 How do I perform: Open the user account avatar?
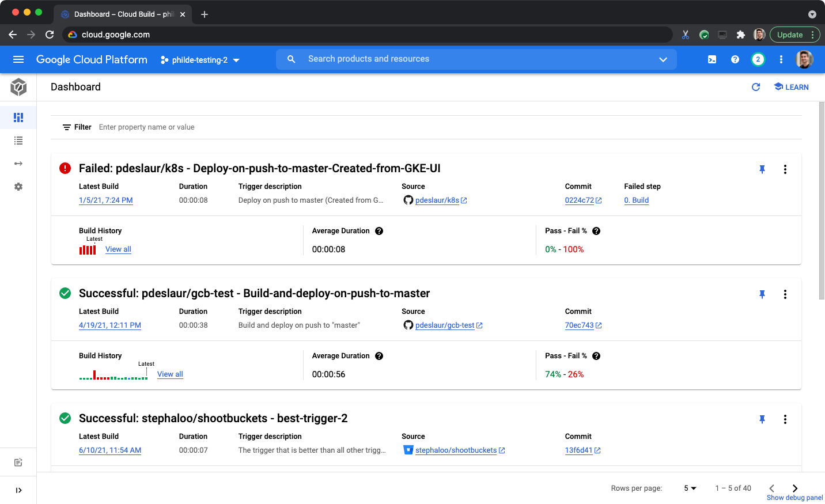click(804, 59)
